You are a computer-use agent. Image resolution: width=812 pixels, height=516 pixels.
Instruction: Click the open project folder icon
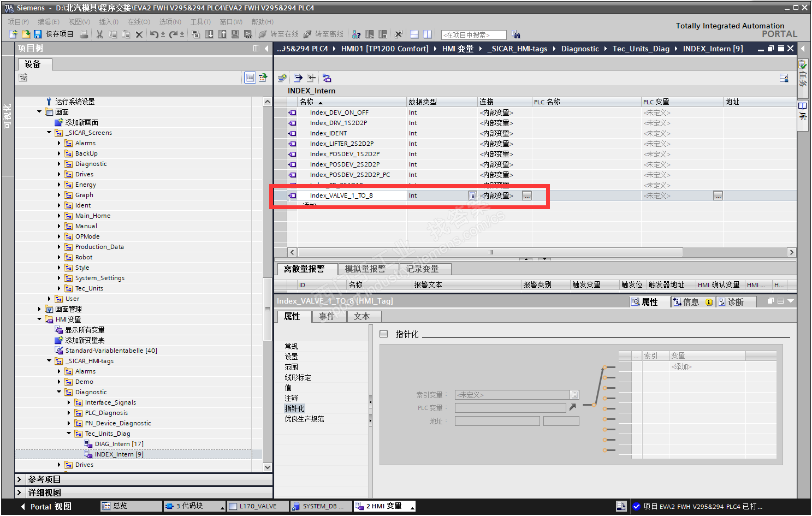(x=26, y=34)
